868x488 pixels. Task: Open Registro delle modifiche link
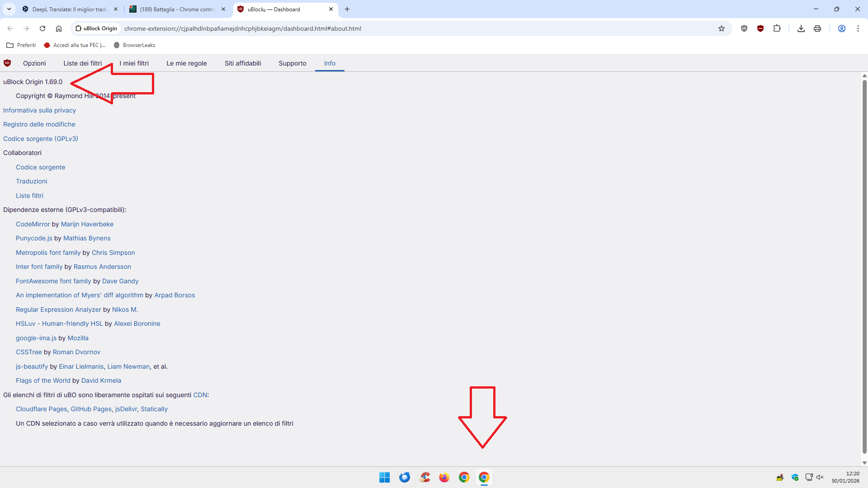[x=39, y=124]
